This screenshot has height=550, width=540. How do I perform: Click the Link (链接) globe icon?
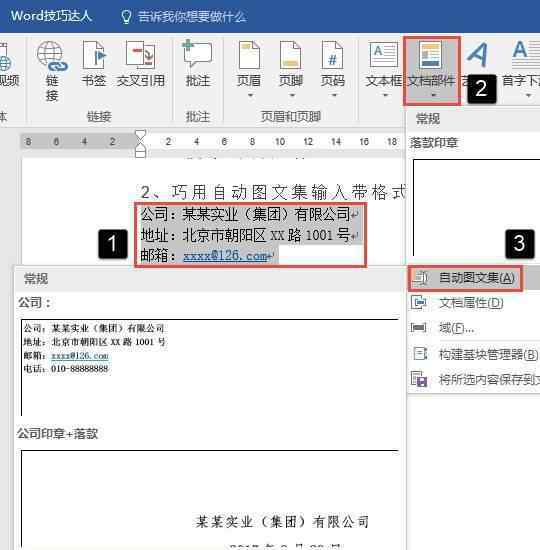click(x=52, y=56)
